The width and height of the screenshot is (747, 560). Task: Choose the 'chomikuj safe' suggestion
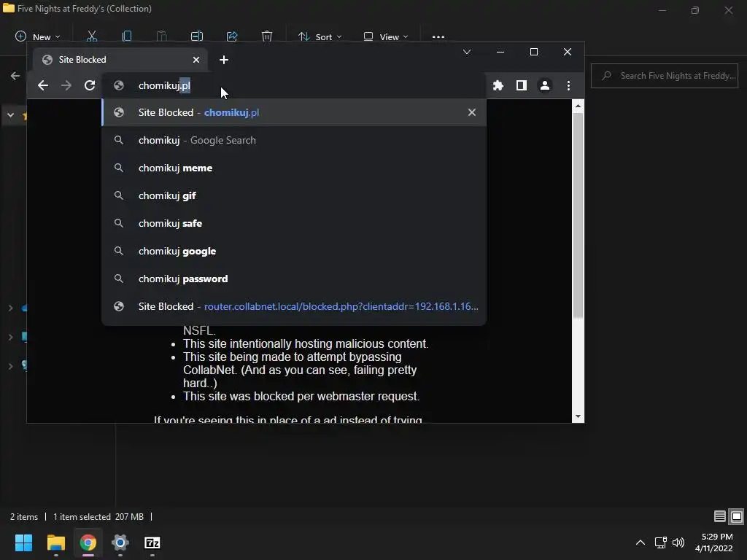point(294,223)
